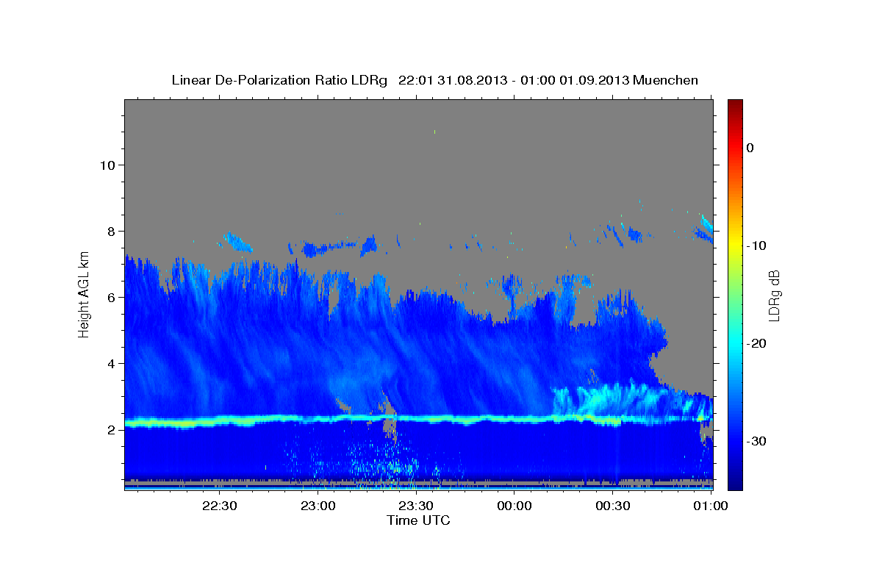Click the plot title 'Linear De-Polarization Ratio LDRg'
Screen dimensions: 882x588
tap(279, 80)
